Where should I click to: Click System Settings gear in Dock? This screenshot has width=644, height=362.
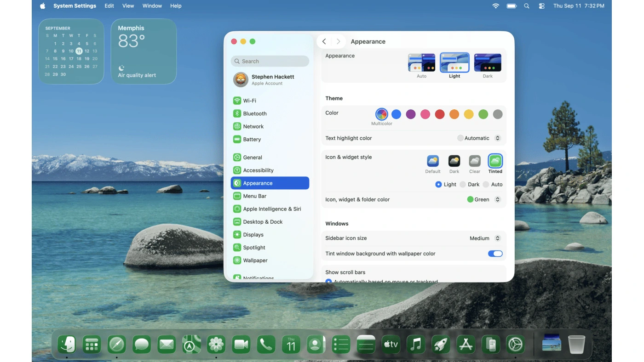pyautogui.click(x=515, y=344)
